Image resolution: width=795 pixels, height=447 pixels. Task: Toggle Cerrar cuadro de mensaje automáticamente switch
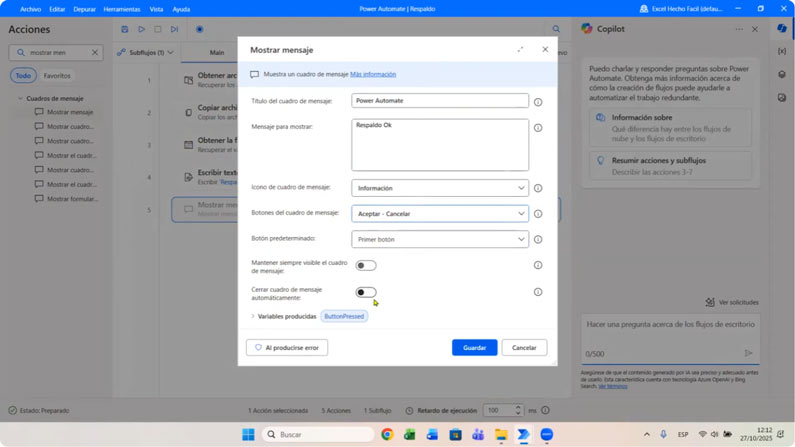pyautogui.click(x=366, y=292)
